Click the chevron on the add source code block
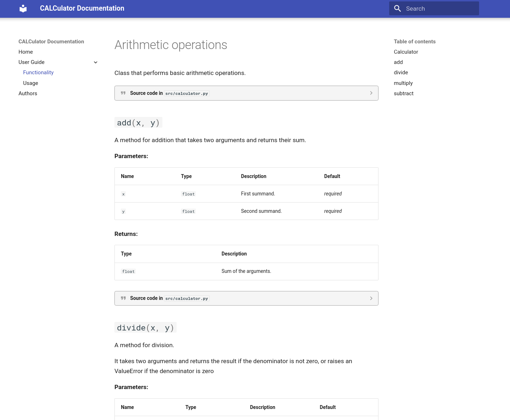 (371, 298)
